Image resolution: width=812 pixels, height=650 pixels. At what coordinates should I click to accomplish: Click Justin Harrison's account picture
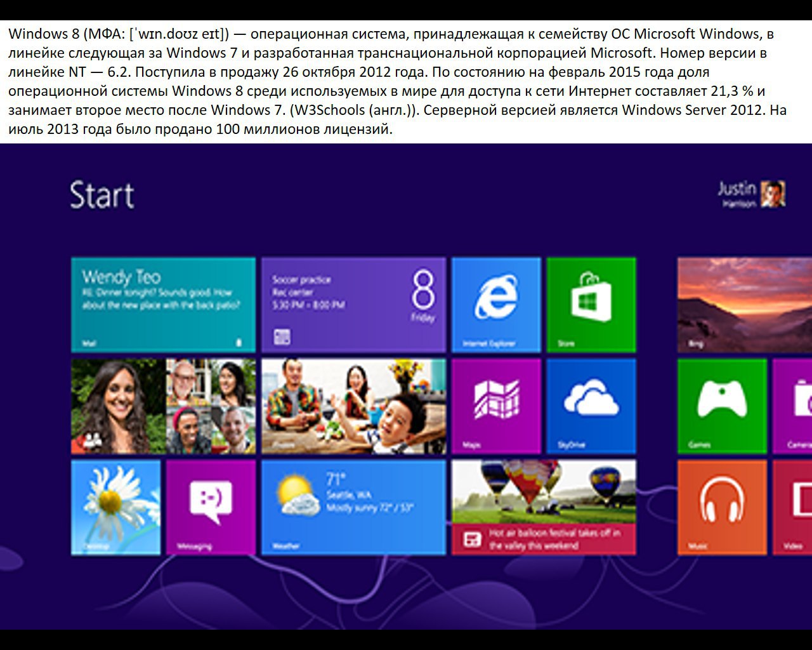tap(773, 194)
